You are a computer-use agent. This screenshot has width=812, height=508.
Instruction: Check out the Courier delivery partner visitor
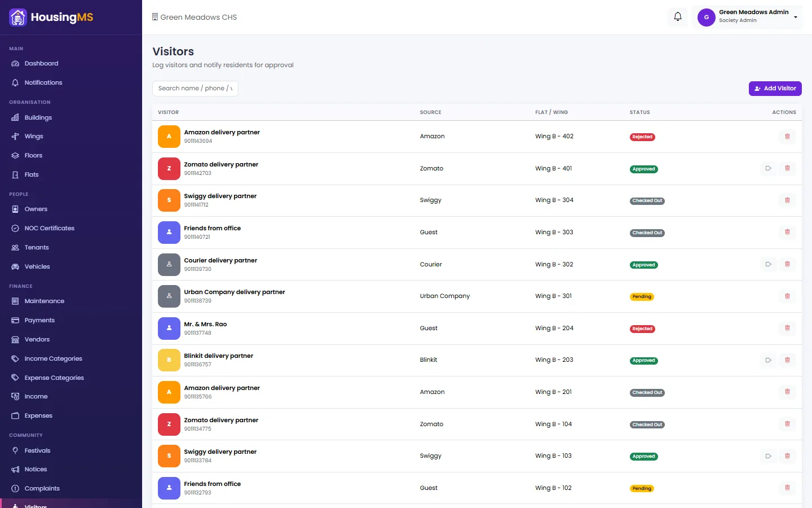[x=768, y=264]
